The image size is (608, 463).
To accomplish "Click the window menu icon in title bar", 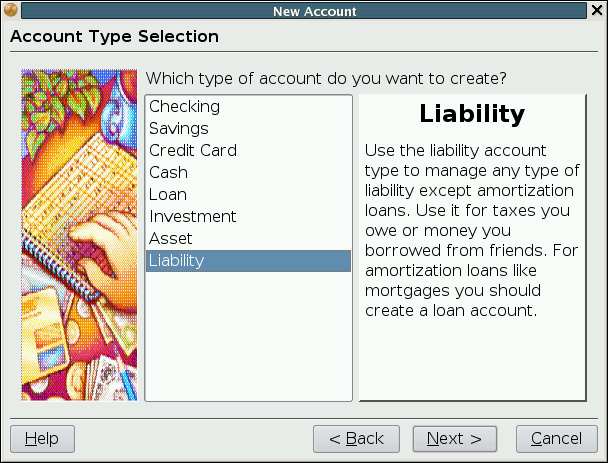I will (x=10, y=11).
